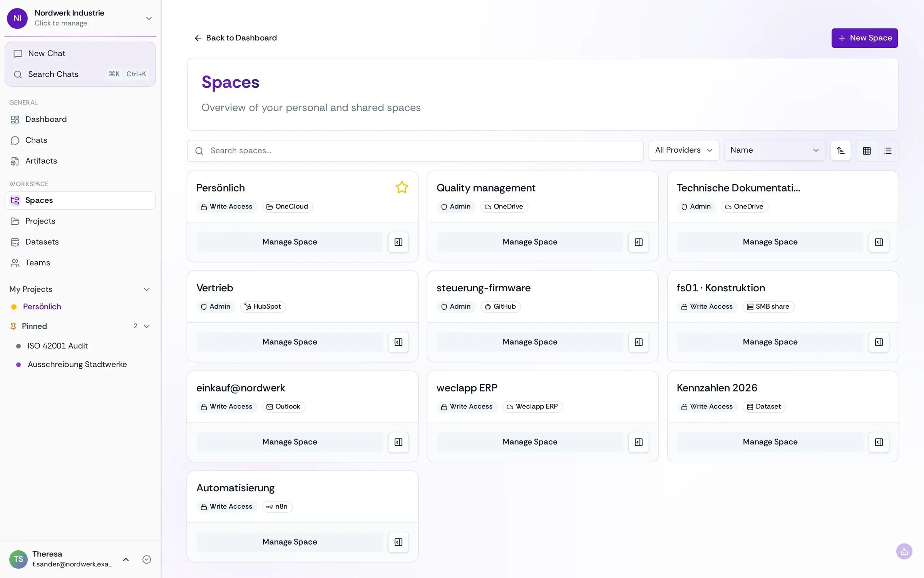This screenshot has width=924, height=578.
Task: Open side panel icon on Quality management card
Action: (639, 242)
